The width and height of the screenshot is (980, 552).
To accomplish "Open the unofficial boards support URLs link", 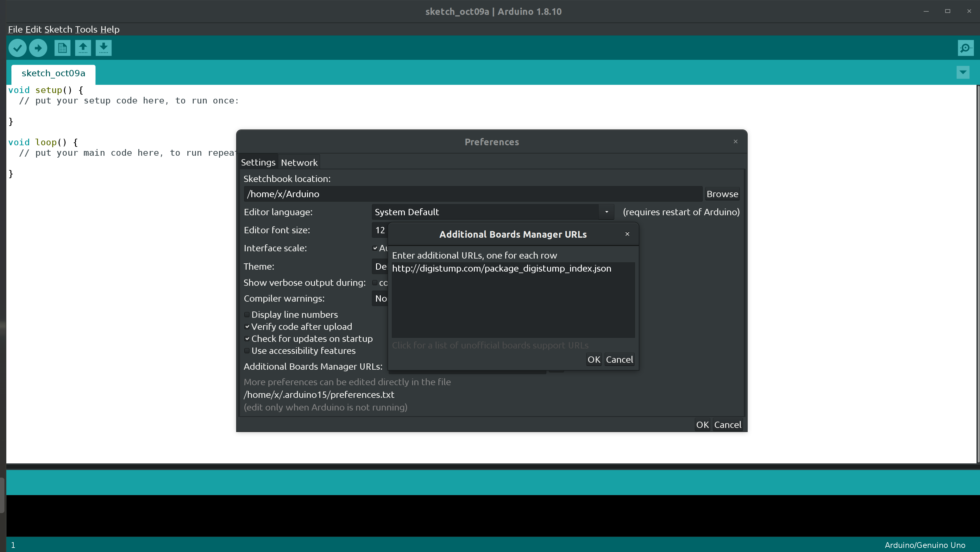I will [490, 345].
